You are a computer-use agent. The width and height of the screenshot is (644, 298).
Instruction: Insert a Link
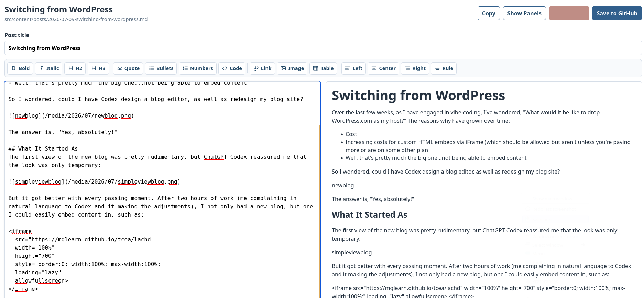point(262,68)
